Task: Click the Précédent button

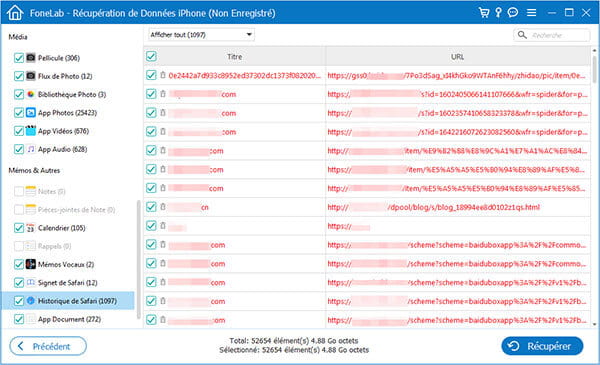Action: tap(48, 346)
